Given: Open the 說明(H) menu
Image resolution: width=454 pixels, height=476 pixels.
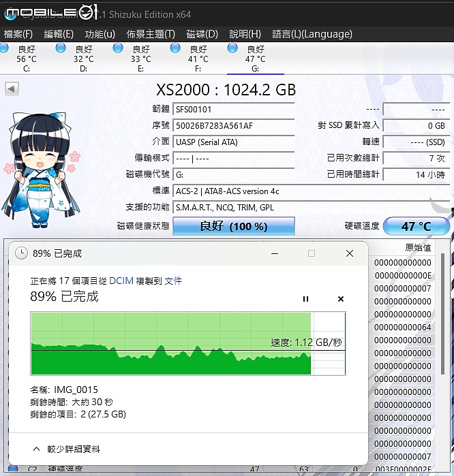Looking at the screenshot, I should tap(245, 34).
